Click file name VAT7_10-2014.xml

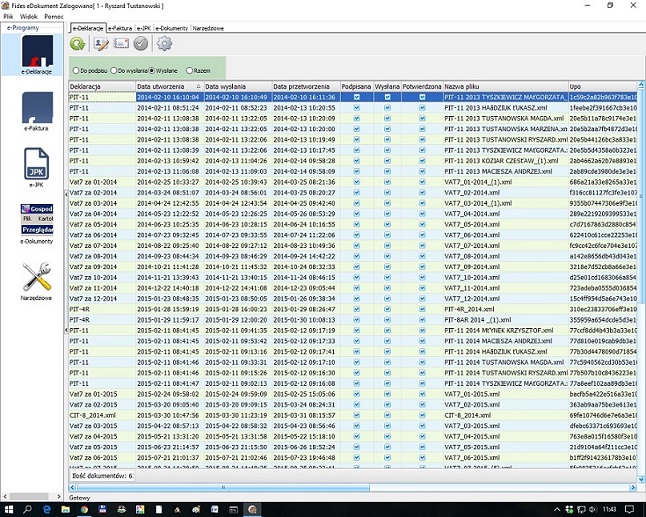(x=472, y=278)
